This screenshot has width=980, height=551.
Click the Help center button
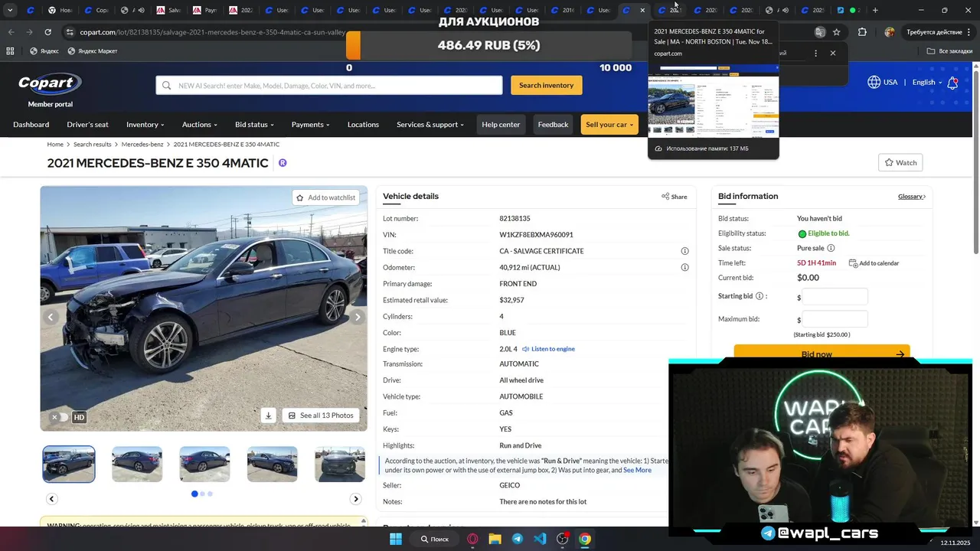coord(501,125)
